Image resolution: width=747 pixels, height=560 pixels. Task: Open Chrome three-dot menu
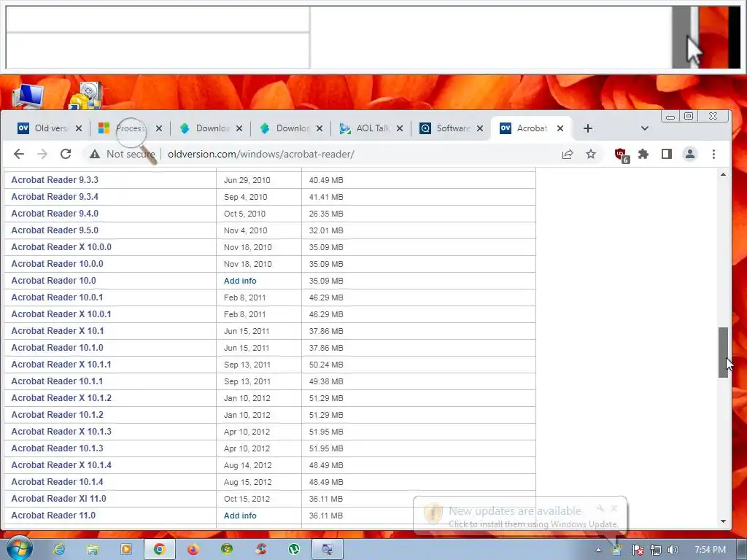(713, 154)
